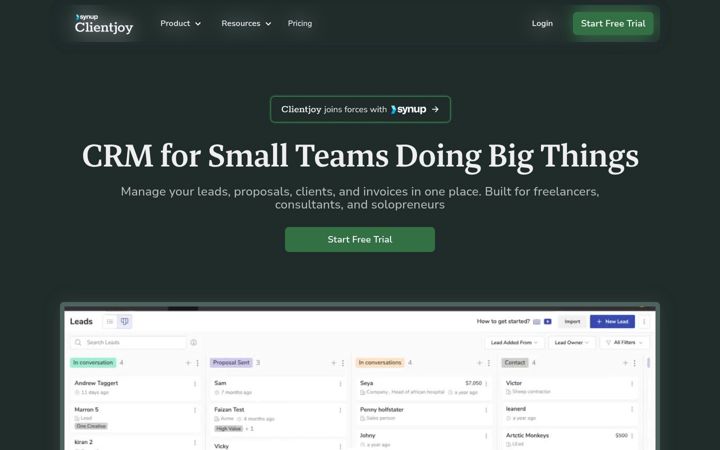
Task: Open the kebab menu next to New Lead
Action: [x=644, y=322]
